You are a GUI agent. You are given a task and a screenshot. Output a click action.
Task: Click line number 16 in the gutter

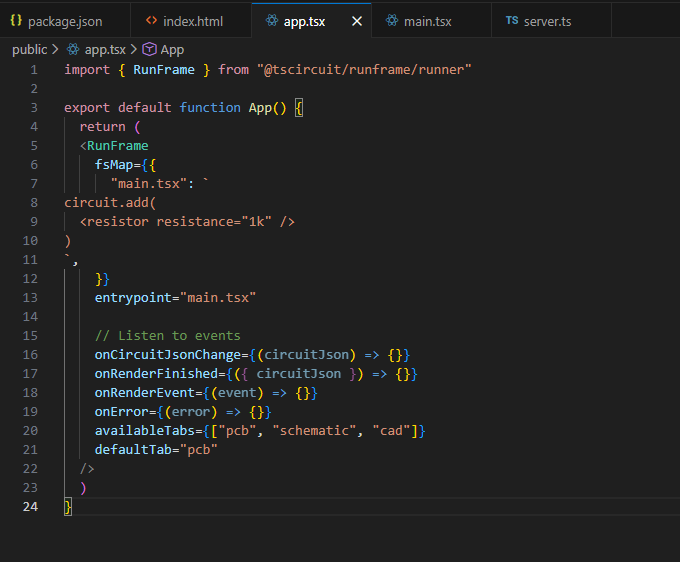tap(31, 355)
